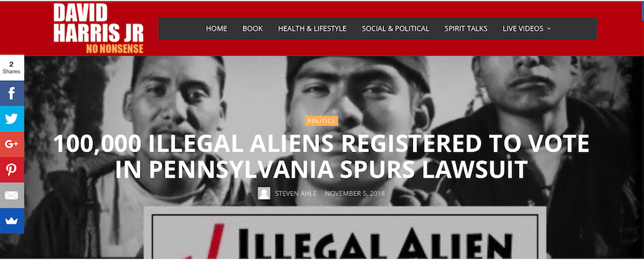Open the article headline link
The image size is (644, 267).
321,156
